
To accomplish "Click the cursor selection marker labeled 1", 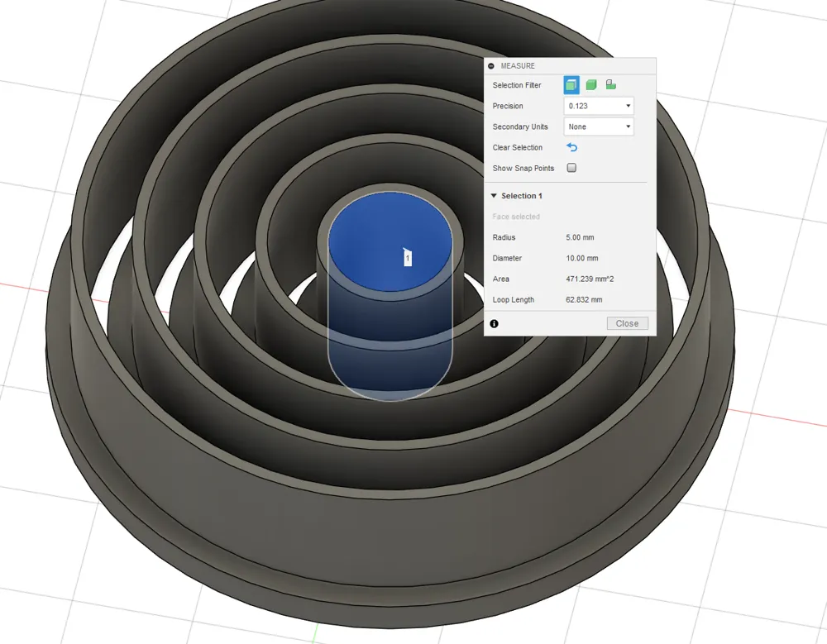I will pyautogui.click(x=406, y=259).
